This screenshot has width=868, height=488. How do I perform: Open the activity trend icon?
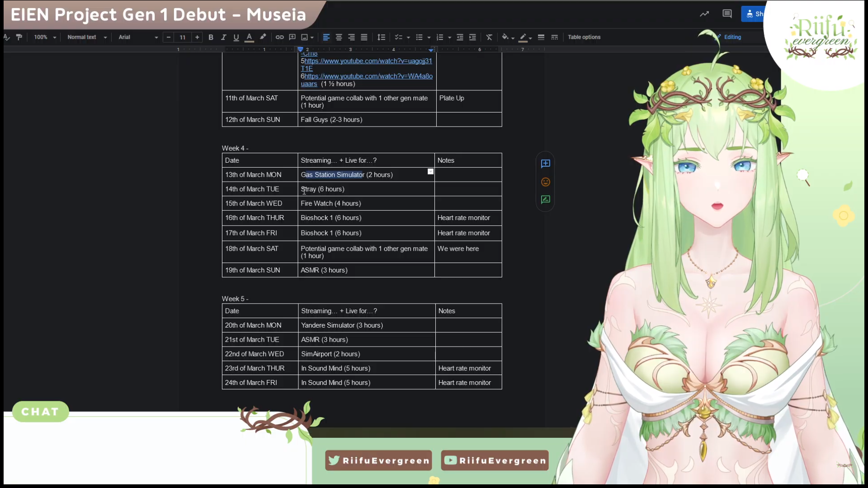click(x=704, y=14)
